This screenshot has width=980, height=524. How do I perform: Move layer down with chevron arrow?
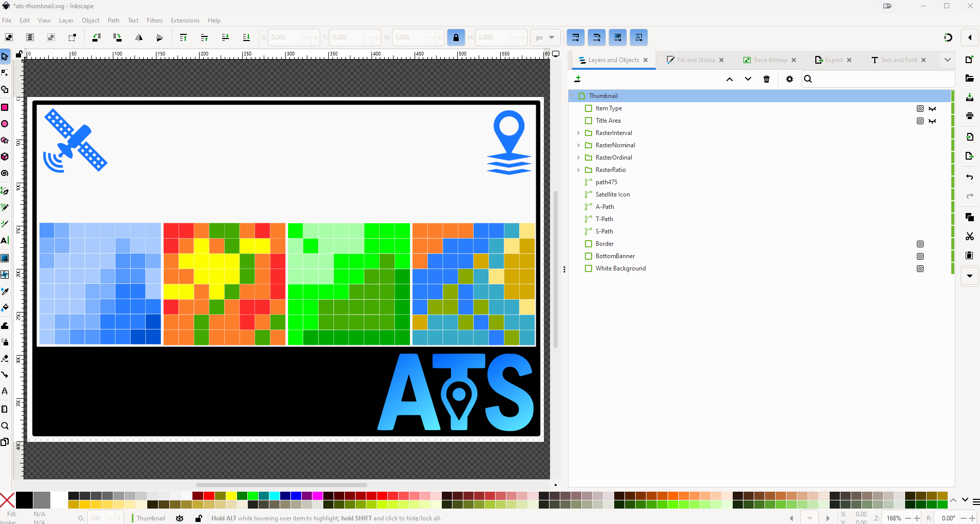(x=748, y=79)
